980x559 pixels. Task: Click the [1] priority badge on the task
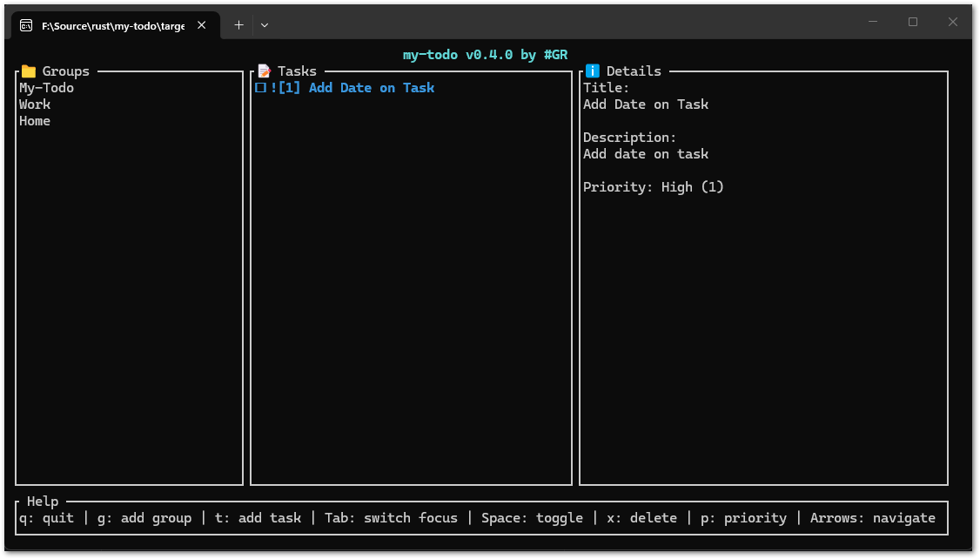click(288, 87)
